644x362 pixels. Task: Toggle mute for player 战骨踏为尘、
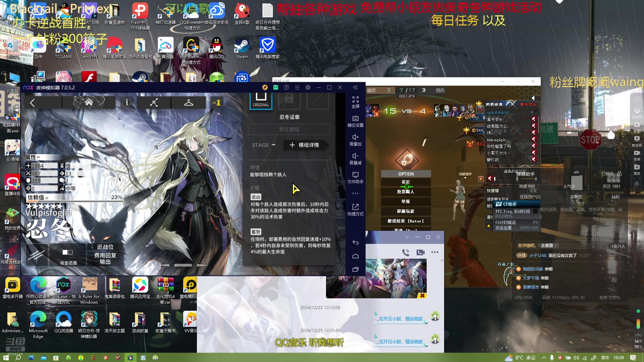click(x=534, y=126)
